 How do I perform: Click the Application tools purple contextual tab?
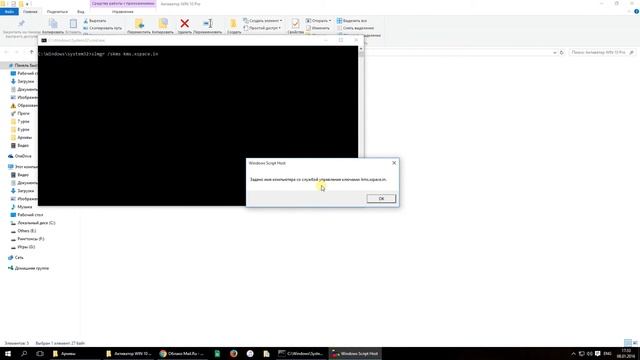point(123,4)
